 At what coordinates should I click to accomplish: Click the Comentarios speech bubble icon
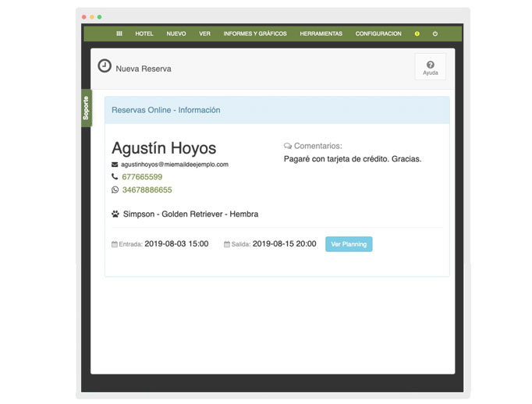click(x=288, y=146)
